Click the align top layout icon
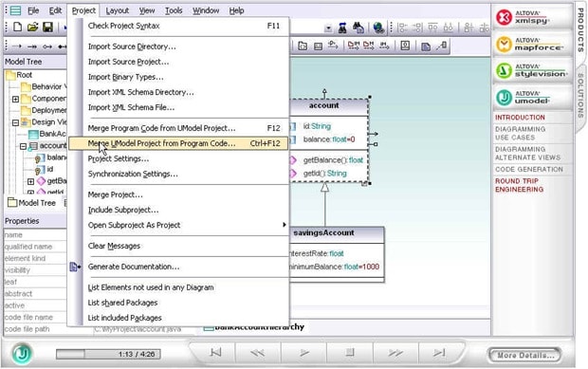The width and height of the screenshot is (588, 369). [x=432, y=28]
